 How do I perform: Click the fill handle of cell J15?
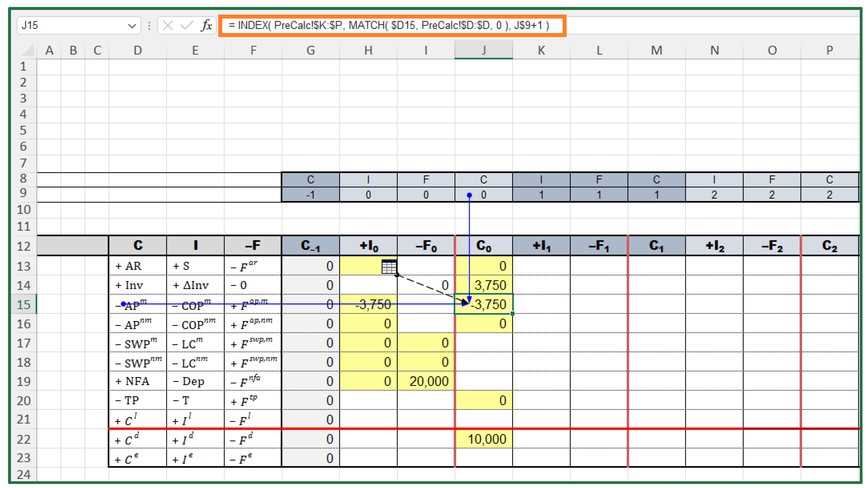pos(512,313)
